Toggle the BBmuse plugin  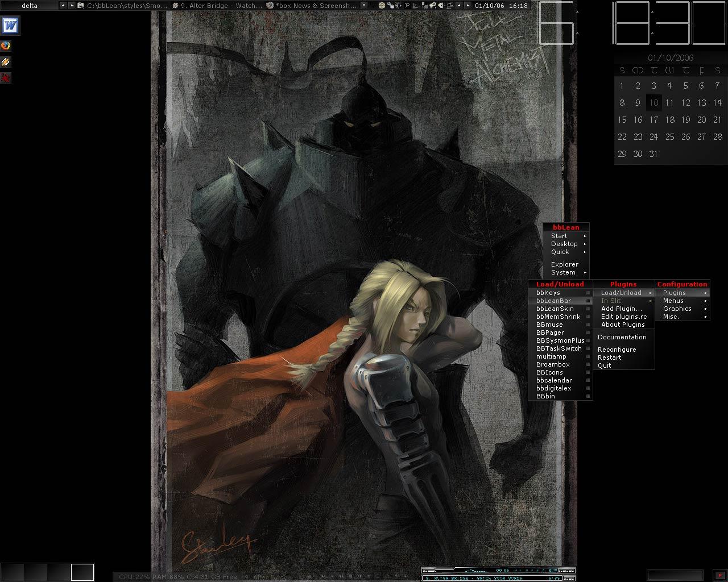point(560,325)
